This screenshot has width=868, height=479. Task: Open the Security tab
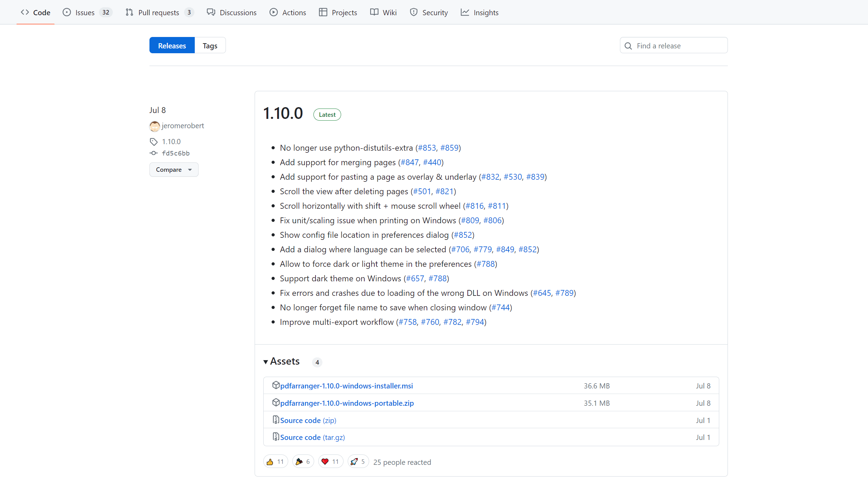tap(429, 12)
